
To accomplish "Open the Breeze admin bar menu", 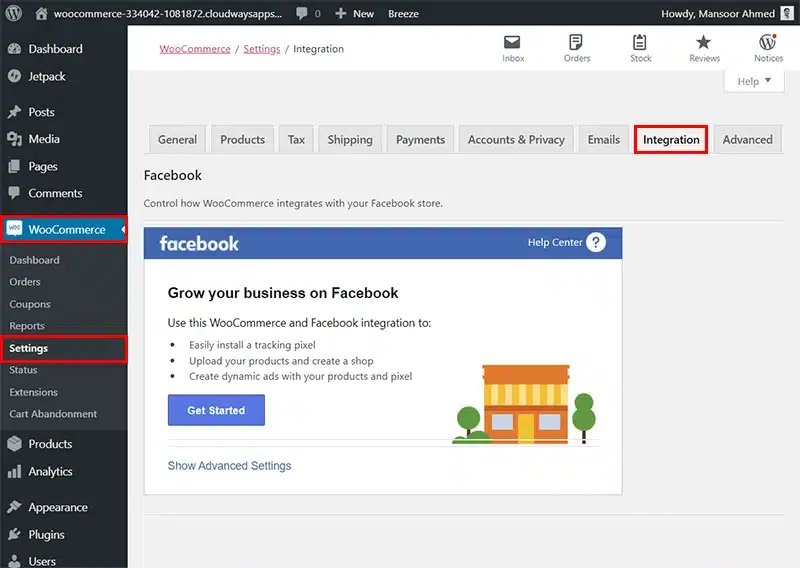I will pos(403,14).
